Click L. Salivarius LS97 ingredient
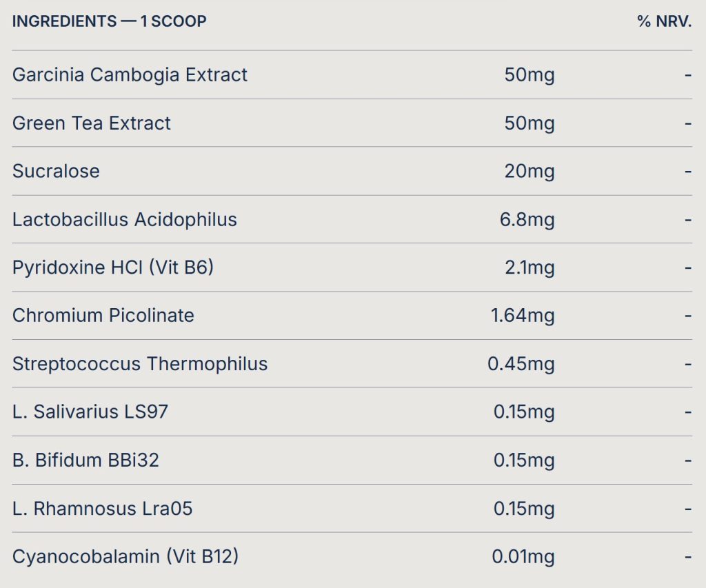Screen dimensions: 706x588 tap(90, 412)
